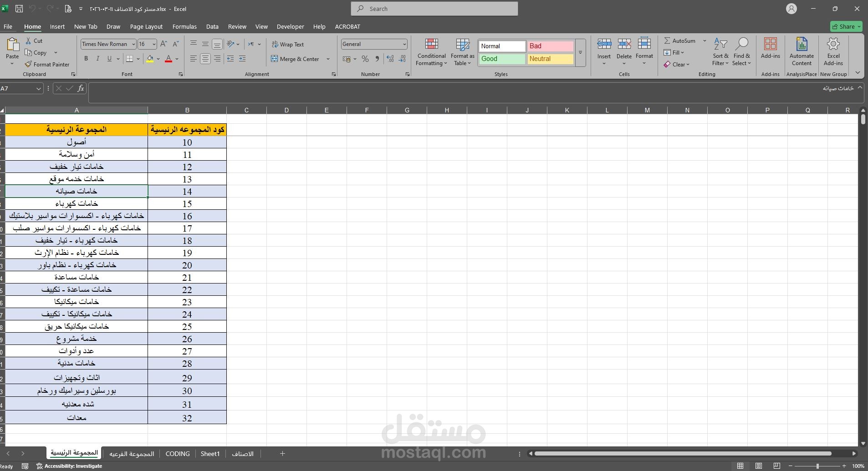This screenshot has height=471, width=868.
Task: Open the Page Layout ribbon tab
Action: [146, 26]
